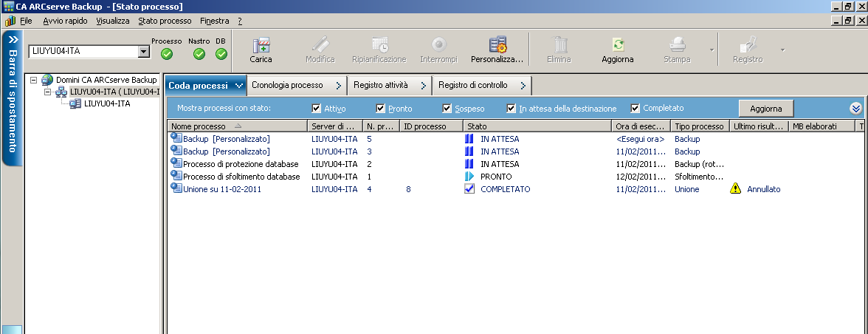Image resolution: width=868 pixels, height=334 pixels.
Task: Click the Sfoltimento... process type cell
Action: [x=699, y=177]
